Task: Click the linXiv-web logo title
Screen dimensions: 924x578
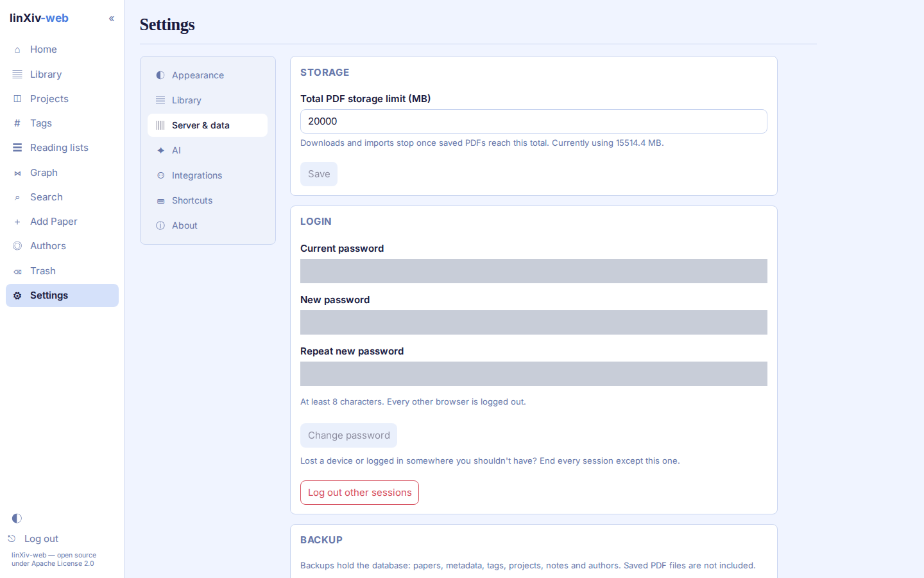Action: [x=39, y=18]
